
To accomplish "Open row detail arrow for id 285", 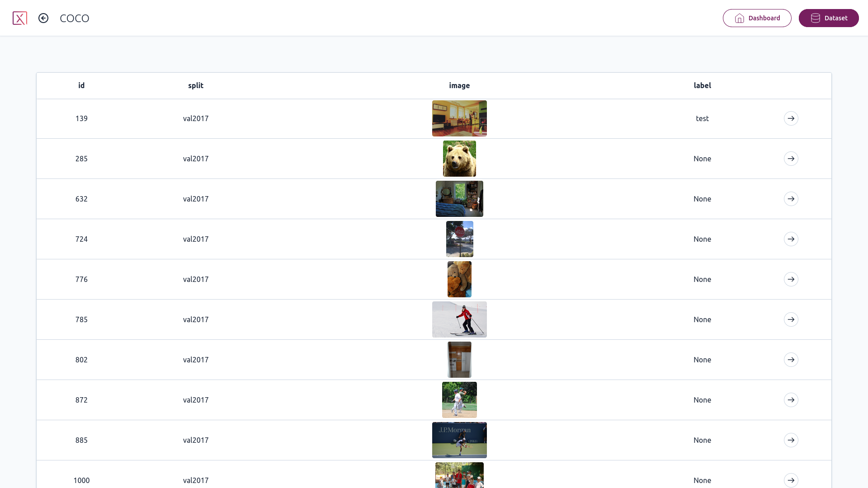I will point(791,159).
